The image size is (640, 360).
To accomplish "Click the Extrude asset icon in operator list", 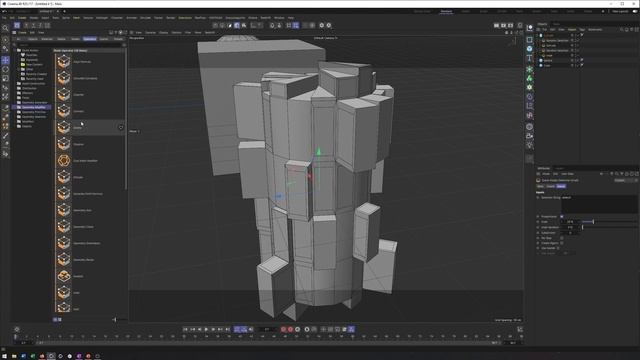I will click(x=64, y=177).
